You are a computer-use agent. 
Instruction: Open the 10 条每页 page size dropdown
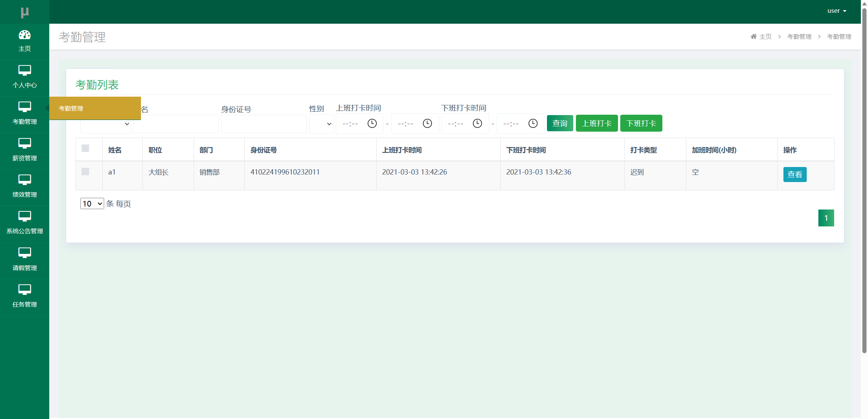point(92,203)
